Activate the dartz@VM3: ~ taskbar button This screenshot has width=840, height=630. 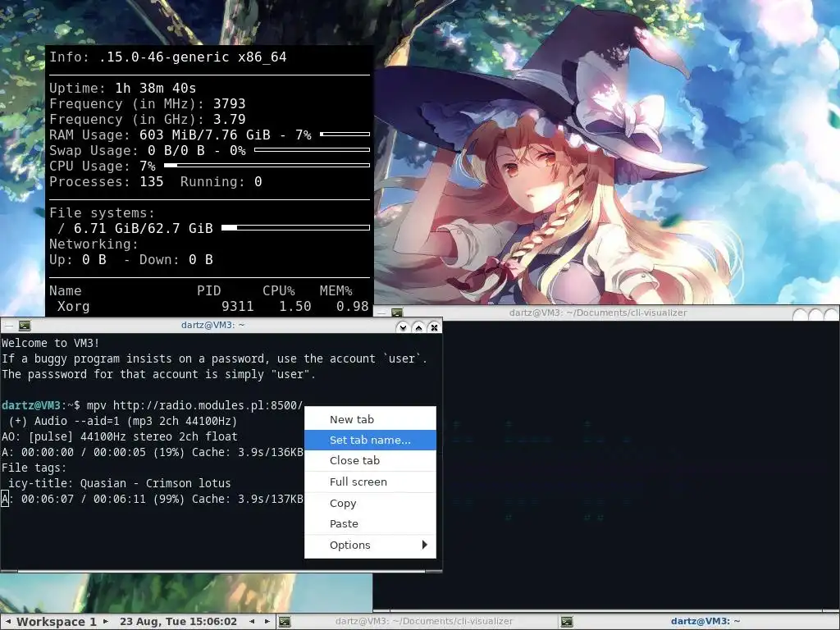pos(699,622)
